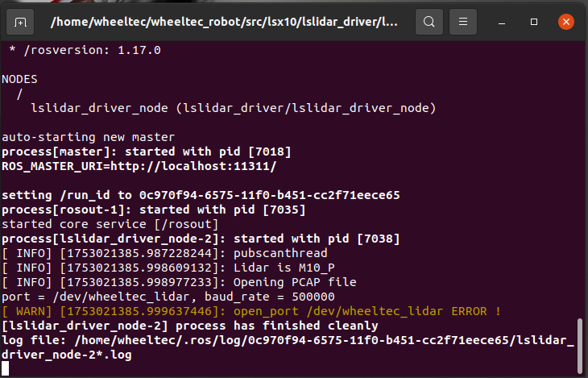The height and width of the screenshot is (378, 588).
Task: Click 'started core service [/rosout]' line
Action: click(x=110, y=224)
